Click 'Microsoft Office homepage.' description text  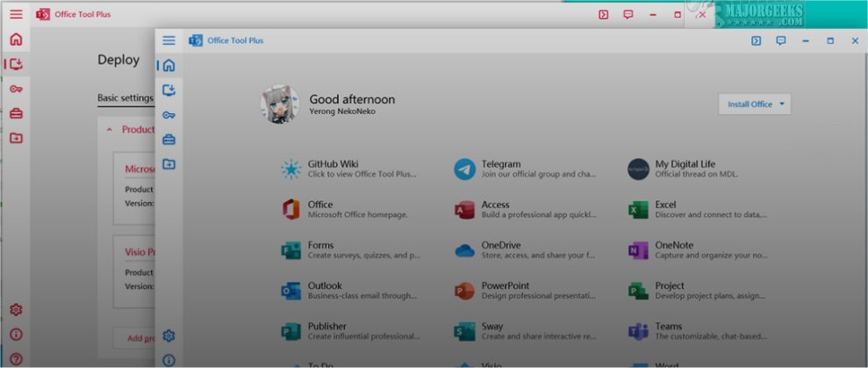(357, 214)
